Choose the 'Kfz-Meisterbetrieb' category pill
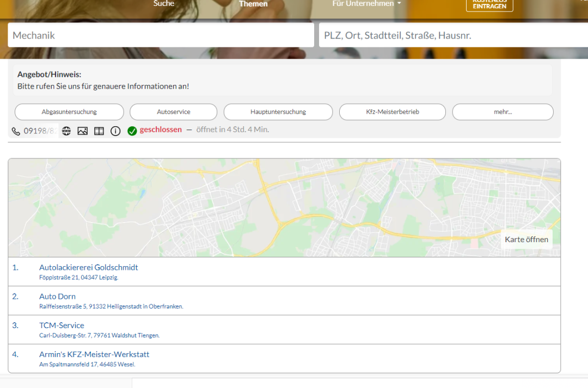 (x=392, y=112)
